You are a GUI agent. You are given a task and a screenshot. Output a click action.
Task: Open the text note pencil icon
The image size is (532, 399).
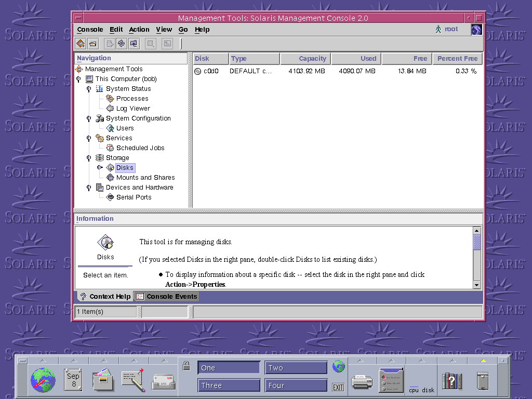click(x=134, y=380)
